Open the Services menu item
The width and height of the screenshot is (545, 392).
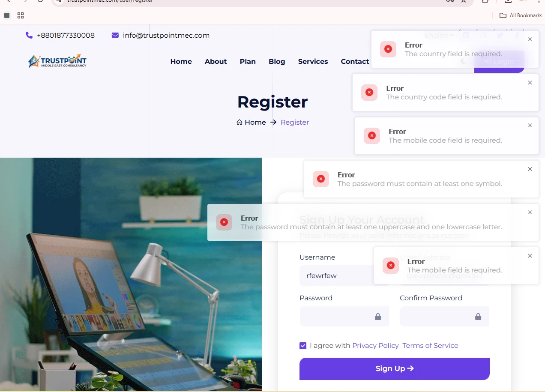[313, 61]
